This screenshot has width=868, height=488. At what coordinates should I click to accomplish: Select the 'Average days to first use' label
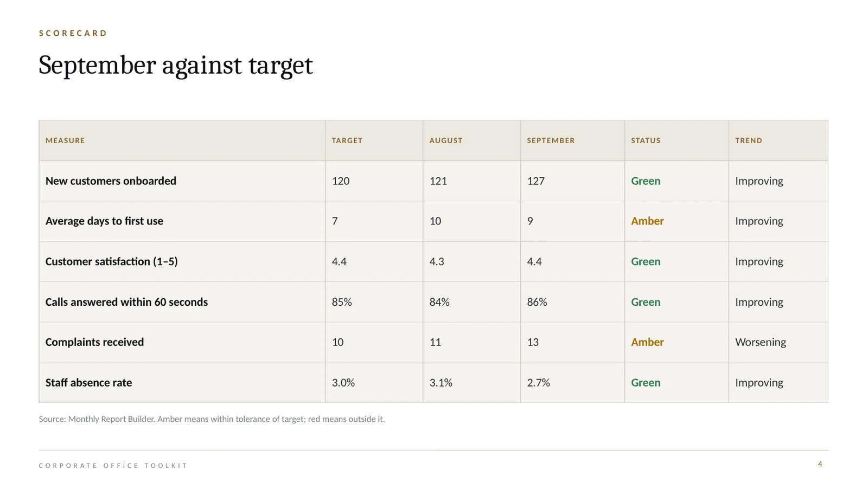(104, 221)
